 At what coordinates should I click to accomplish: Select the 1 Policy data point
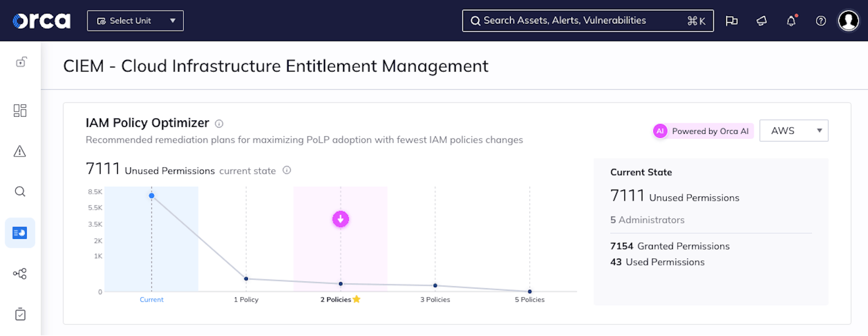[246, 279]
